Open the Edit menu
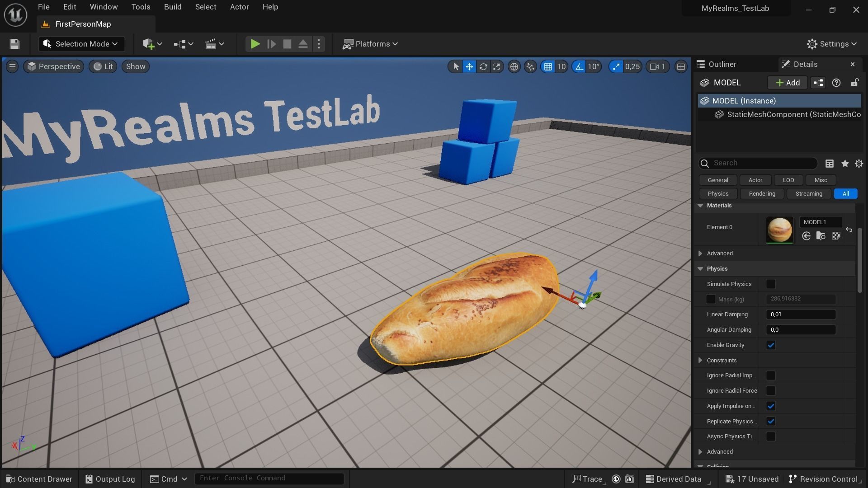The width and height of the screenshot is (868, 488). pyautogui.click(x=70, y=7)
